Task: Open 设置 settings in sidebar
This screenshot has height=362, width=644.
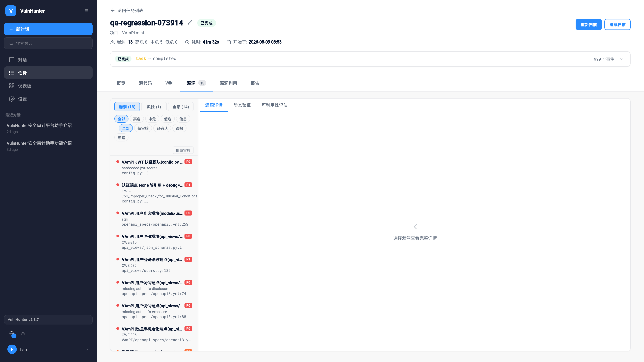Action: point(48,99)
